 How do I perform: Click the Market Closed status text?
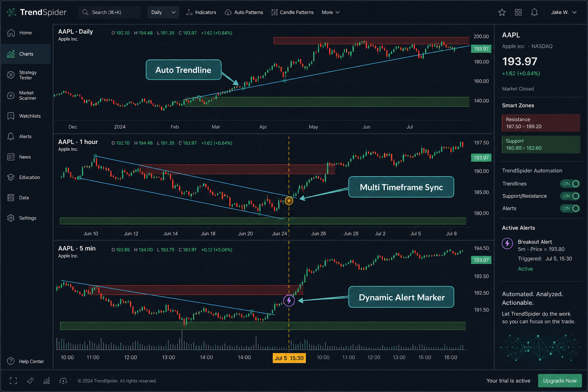pos(518,89)
